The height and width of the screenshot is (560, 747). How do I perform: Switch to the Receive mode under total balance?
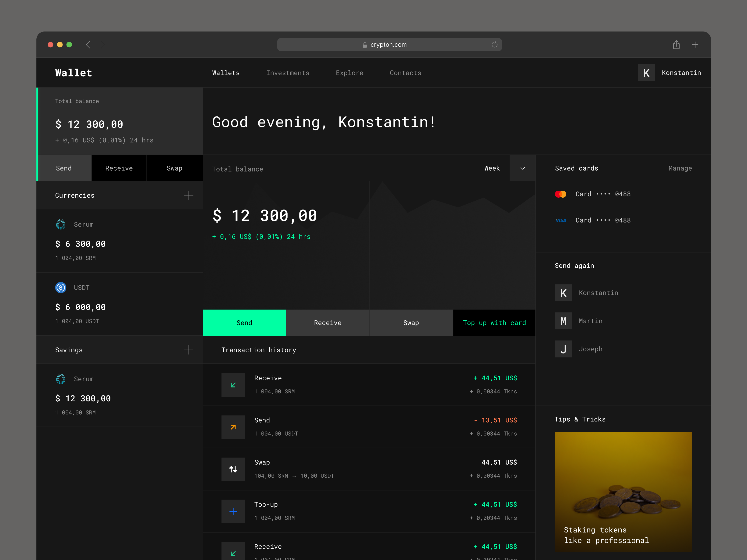click(119, 168)
